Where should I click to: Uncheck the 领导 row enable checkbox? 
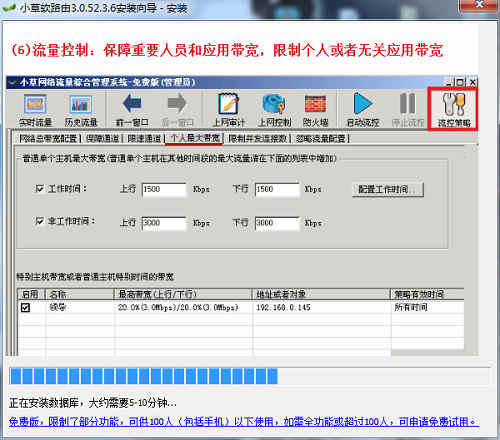point(25,307)
